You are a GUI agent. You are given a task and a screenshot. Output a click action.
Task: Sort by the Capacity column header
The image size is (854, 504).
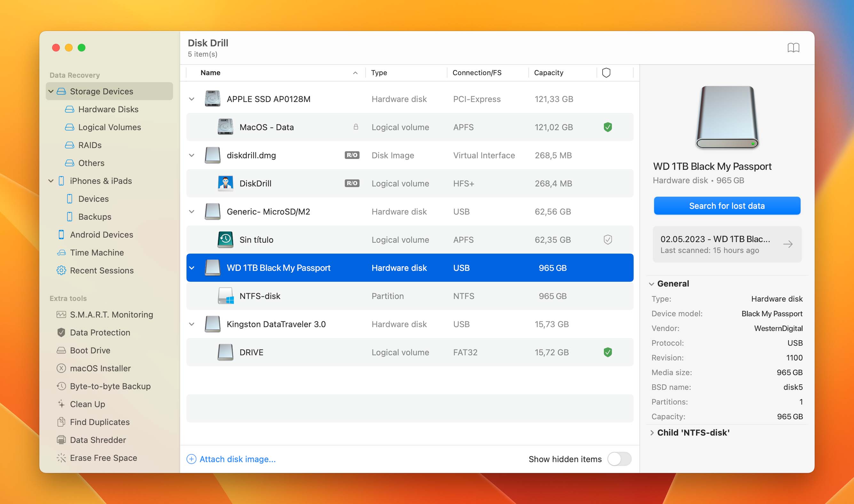pos(562,73)
